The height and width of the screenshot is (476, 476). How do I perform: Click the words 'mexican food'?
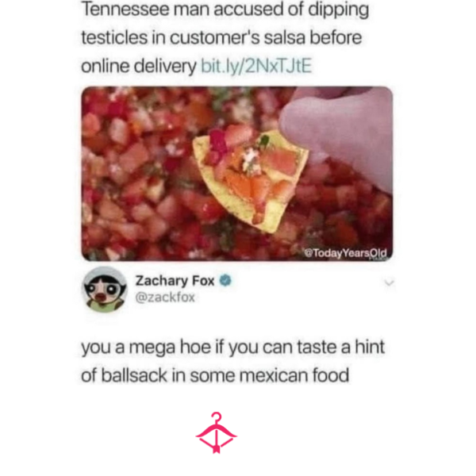pos(294,375)
